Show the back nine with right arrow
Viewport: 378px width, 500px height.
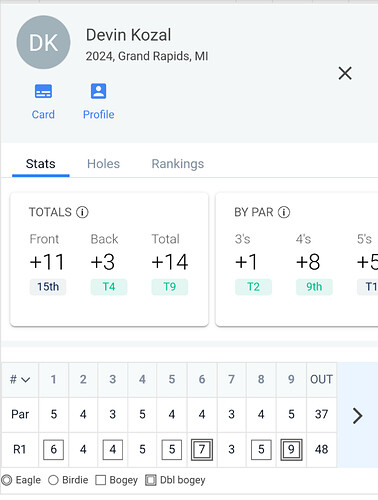[x=357, y=415]
